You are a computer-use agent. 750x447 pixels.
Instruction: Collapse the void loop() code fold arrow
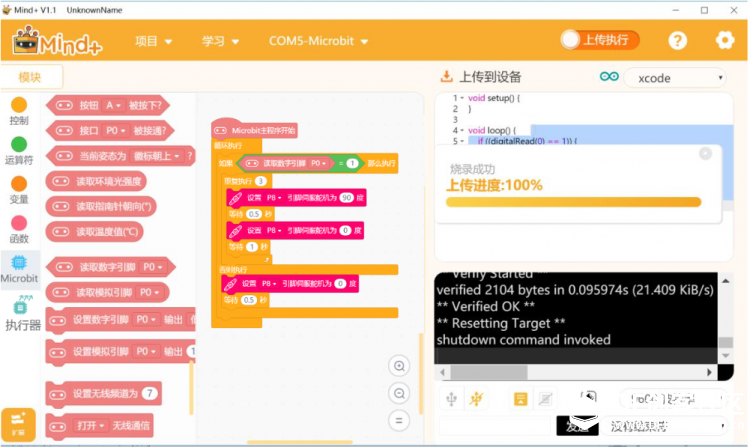[x=462, y=130]
